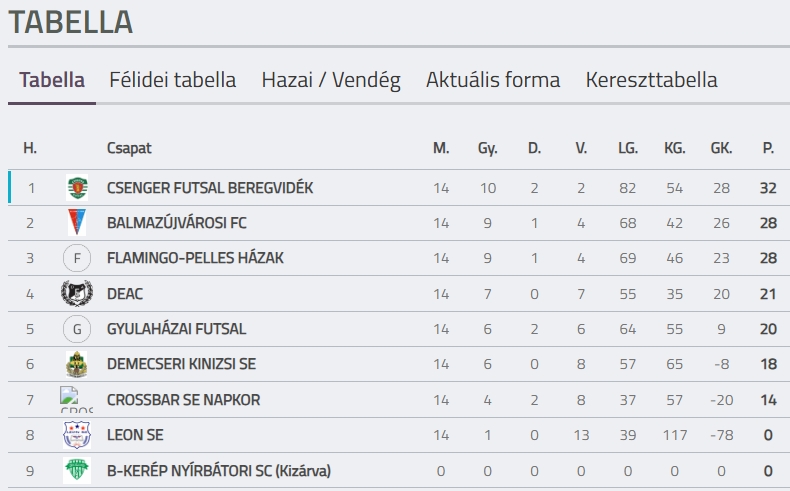Select the Aktuális forma tab
Image resolution: width=790 pixels, height=491 pixels.
click(493, 80)
